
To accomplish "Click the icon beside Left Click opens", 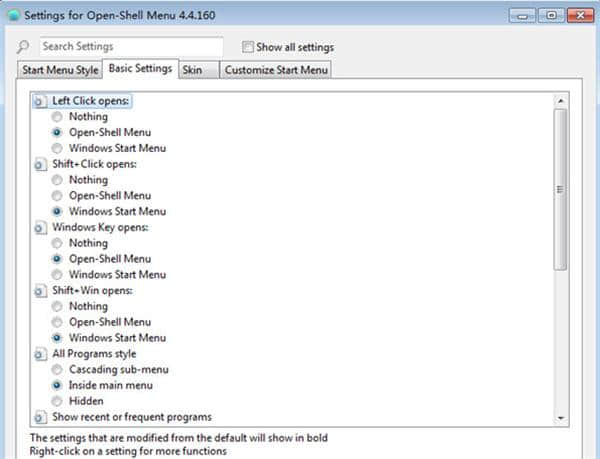I will coord(39,101).
